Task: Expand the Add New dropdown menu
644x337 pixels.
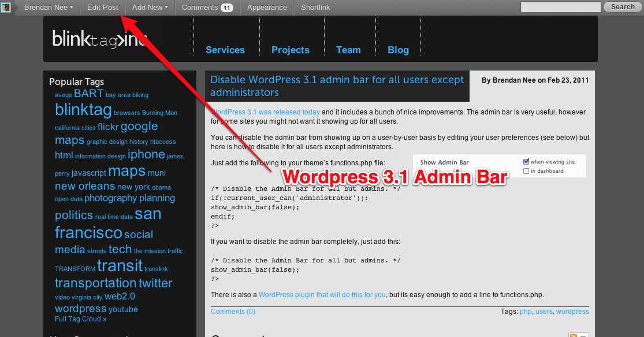Action: [150, 8]
